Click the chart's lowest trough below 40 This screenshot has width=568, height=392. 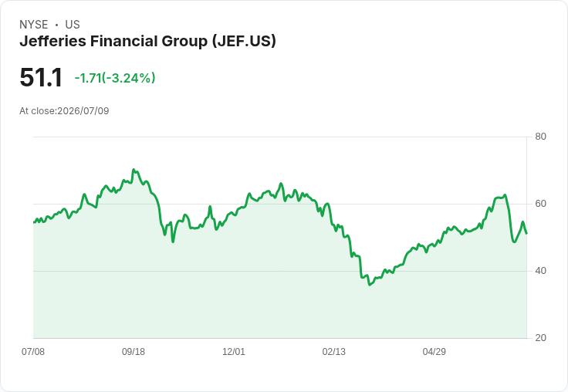370,285
